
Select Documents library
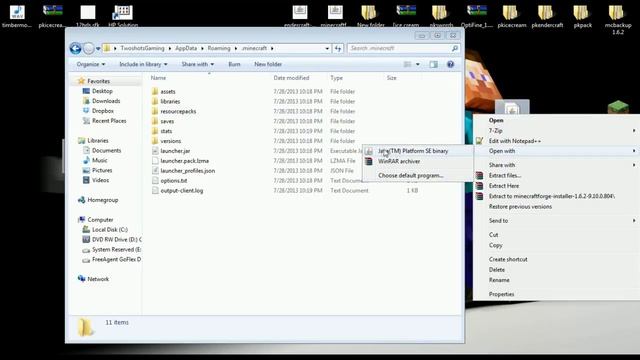click(107, 150)
